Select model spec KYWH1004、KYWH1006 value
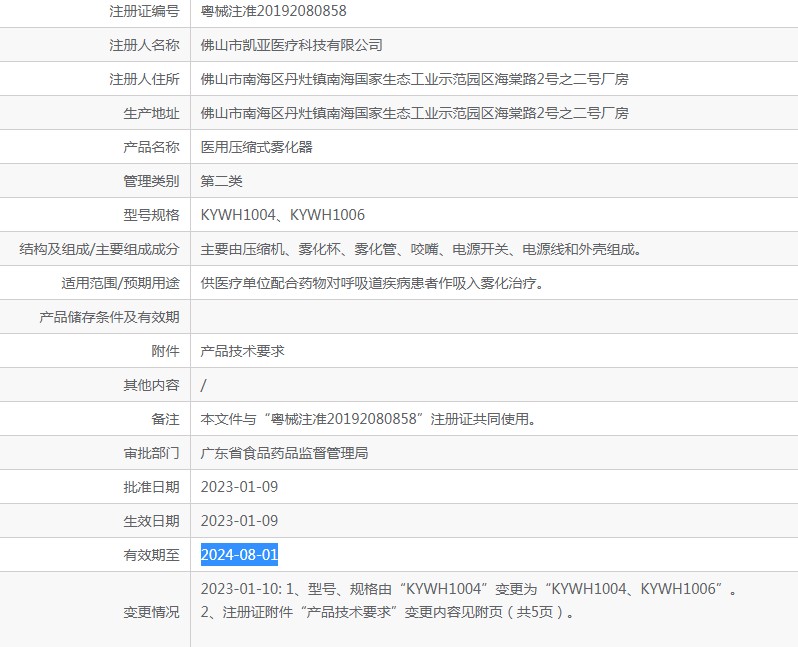Viewport: 798px width, 647px height. (282, 215)
